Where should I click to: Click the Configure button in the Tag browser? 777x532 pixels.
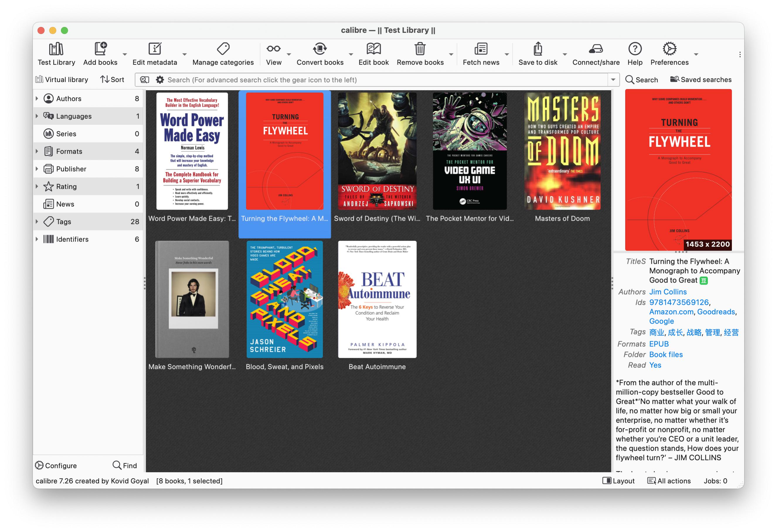(x=56, y=465)
